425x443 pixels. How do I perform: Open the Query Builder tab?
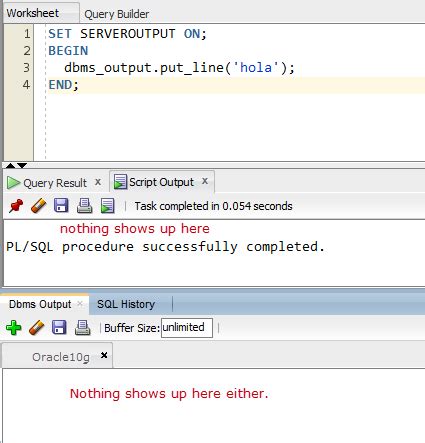coord(116,14)
